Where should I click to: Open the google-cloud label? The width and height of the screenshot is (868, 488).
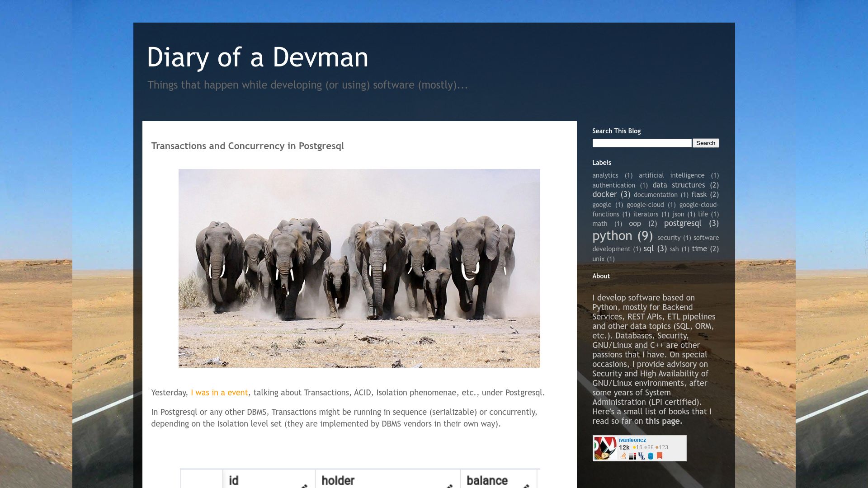pyautogui.click(x=645, y=205)
